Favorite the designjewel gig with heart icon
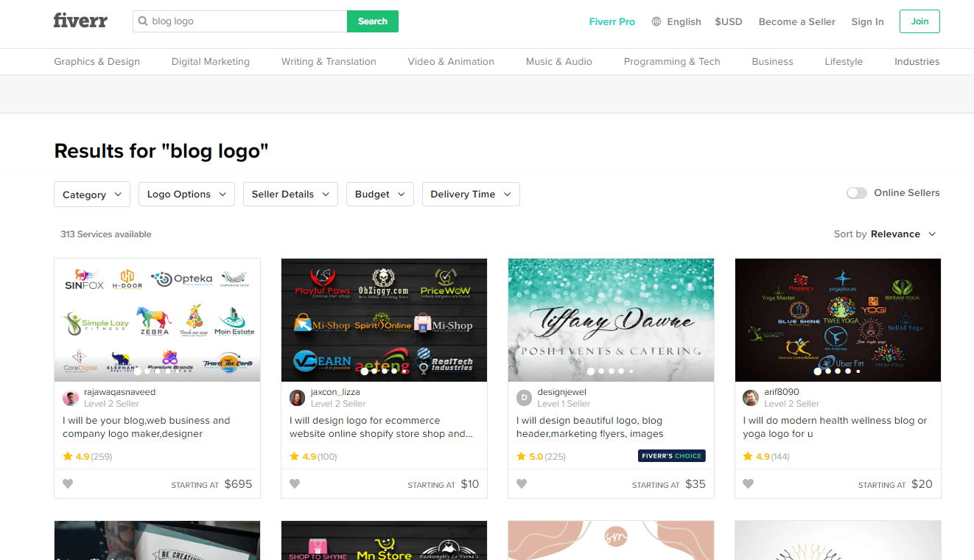The width and height of the screenshot is (974, 560). point(522,484)
